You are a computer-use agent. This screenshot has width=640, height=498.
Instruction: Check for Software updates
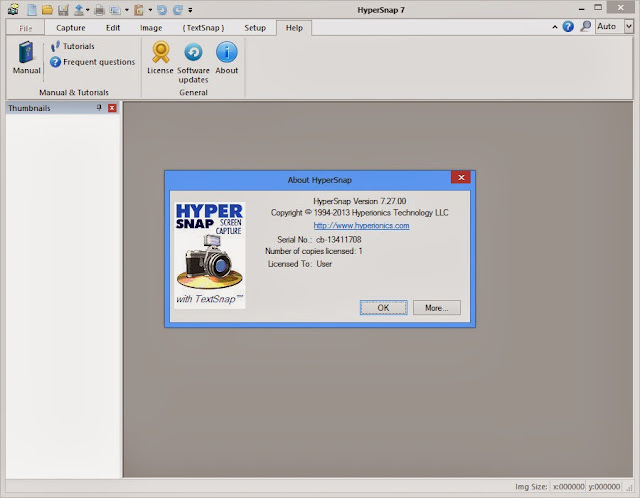pyautogui.click(x=193, y=62)
